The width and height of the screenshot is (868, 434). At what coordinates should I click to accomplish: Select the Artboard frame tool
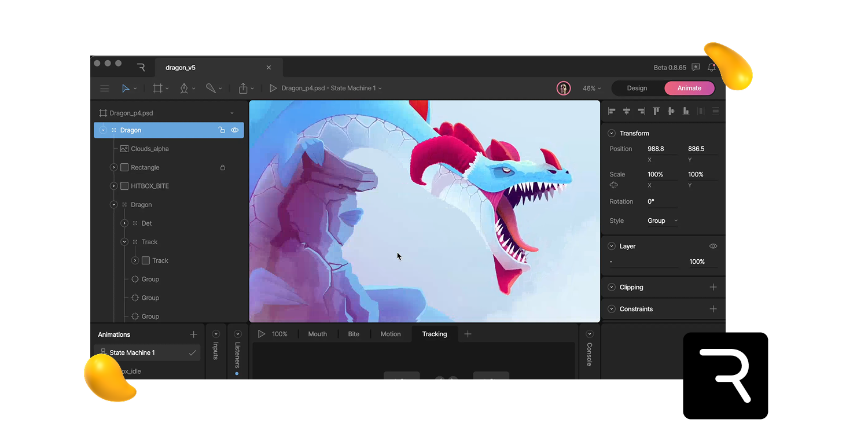tap(157, 89)
